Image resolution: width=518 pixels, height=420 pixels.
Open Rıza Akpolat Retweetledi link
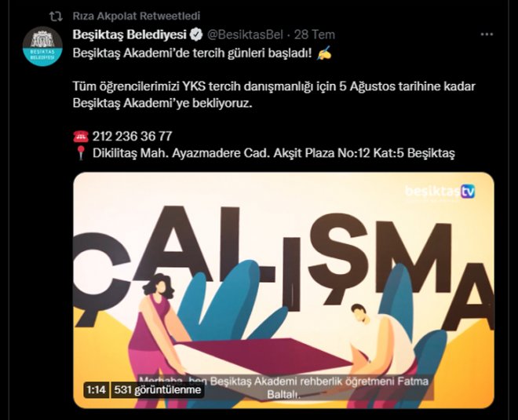137,16
